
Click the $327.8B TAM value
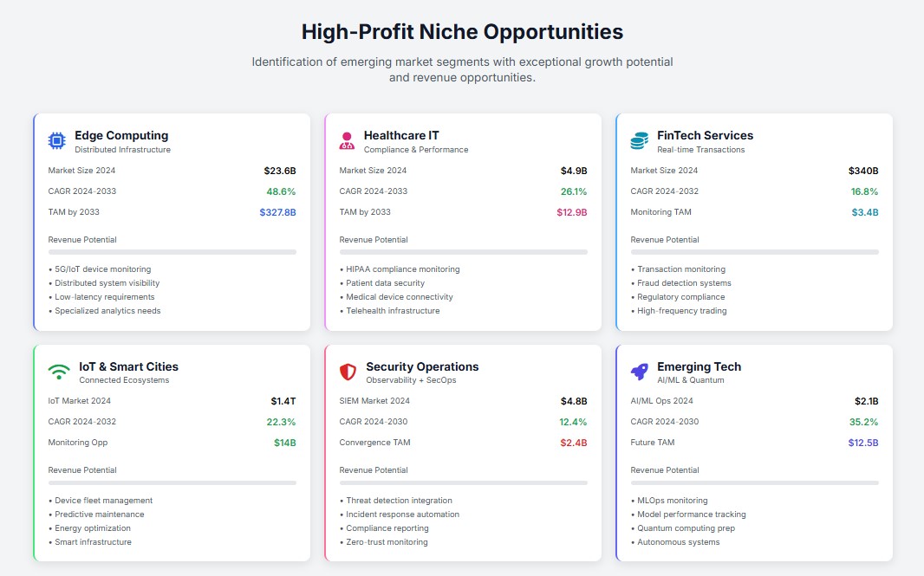(x=277, y=212)
